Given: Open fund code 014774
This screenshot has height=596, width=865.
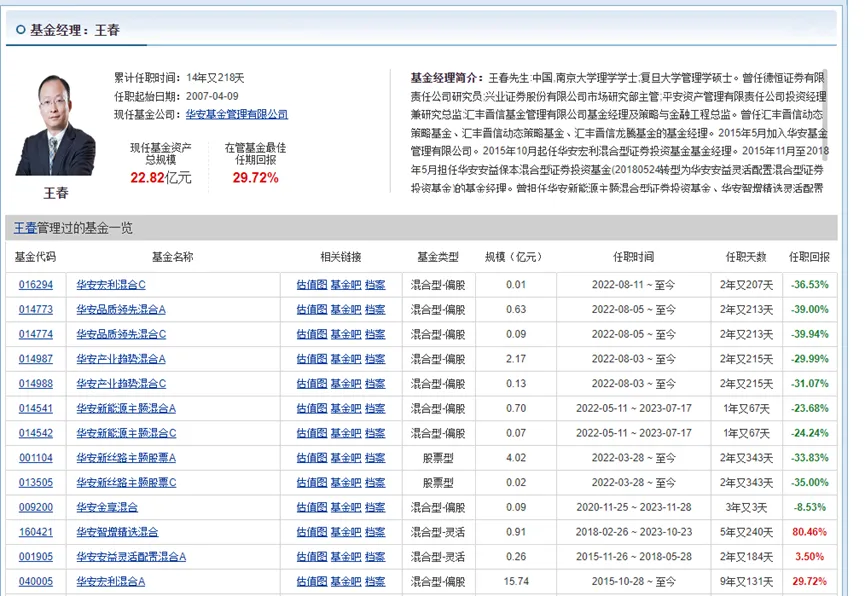Looking at the screenshot, I should pyautogui.click(x=36, y=334).
